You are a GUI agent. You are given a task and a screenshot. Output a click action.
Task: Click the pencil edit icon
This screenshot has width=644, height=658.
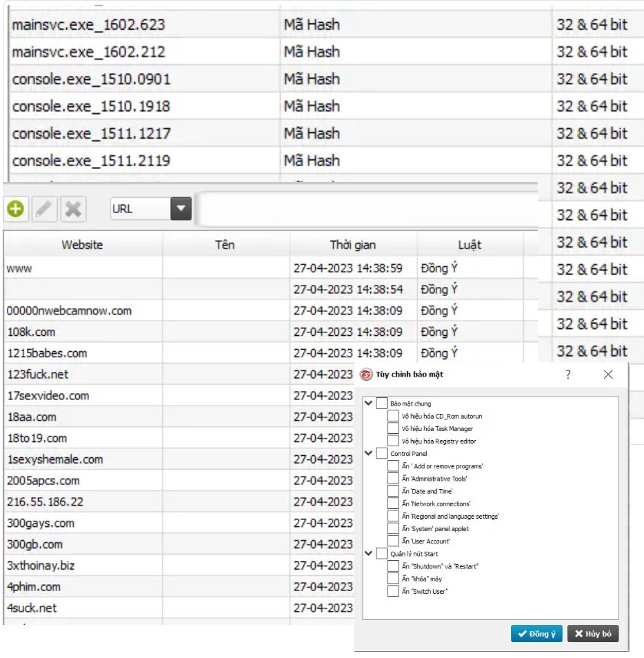click(45, 208)
